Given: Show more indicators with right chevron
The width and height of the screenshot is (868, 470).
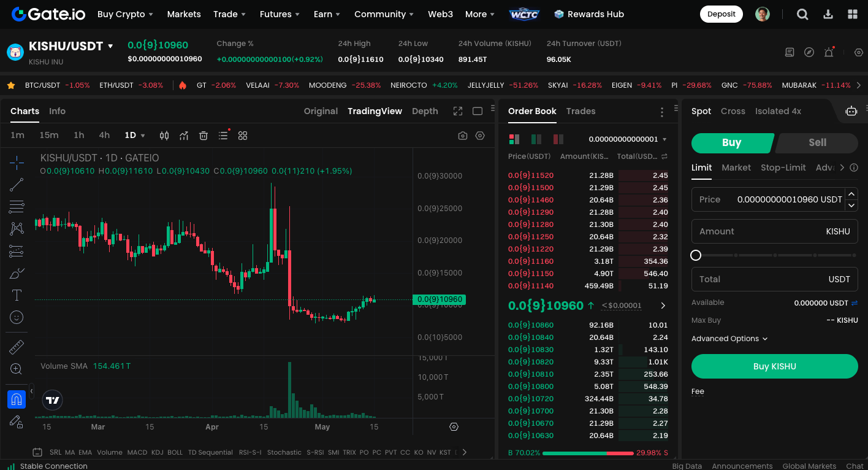Looking at the screenshot, I should [x=465, y=452].
